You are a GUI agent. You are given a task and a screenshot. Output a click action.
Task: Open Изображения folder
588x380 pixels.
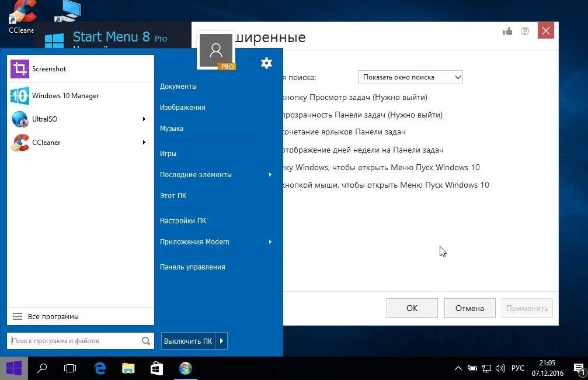tap(183, 108)
